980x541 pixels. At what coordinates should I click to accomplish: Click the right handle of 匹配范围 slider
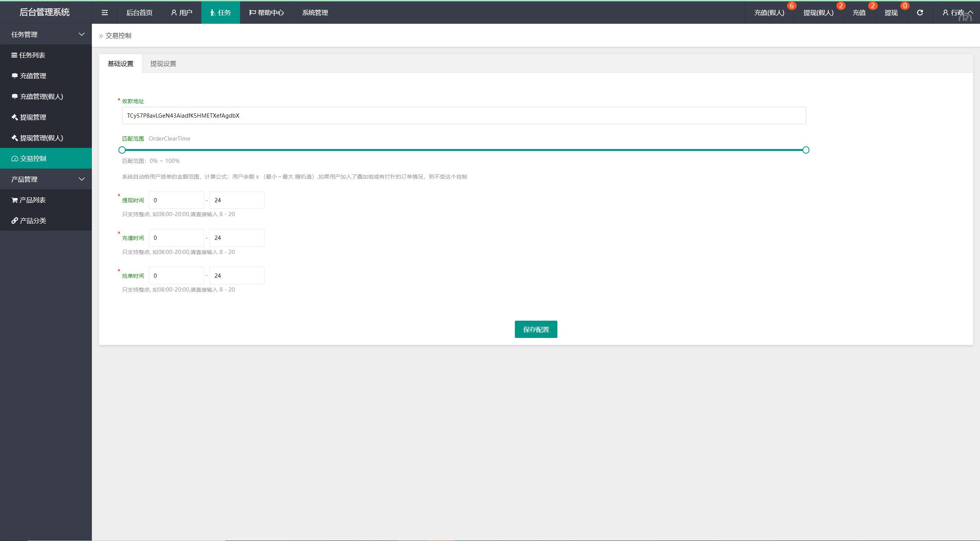[806, 150]
